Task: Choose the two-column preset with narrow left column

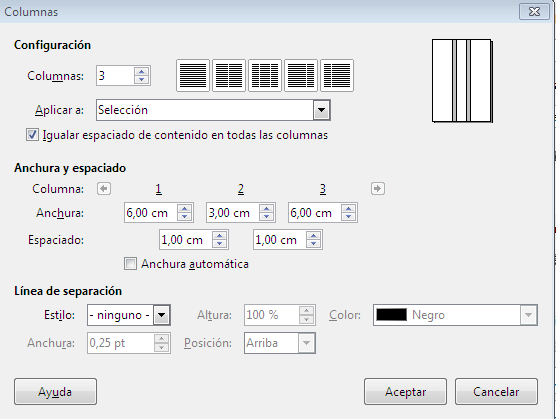Action: tap(337, 76)
